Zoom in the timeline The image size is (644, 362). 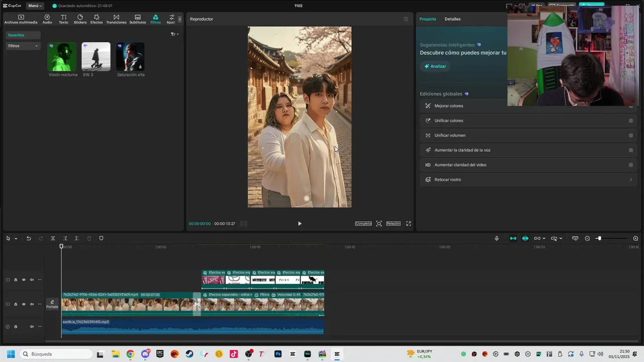tap(635, 238)
